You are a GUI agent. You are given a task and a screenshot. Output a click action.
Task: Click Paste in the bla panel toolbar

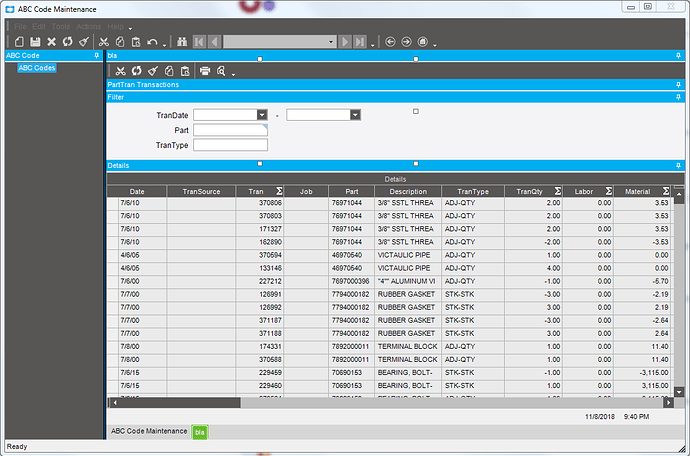click(x=185, y=71)
